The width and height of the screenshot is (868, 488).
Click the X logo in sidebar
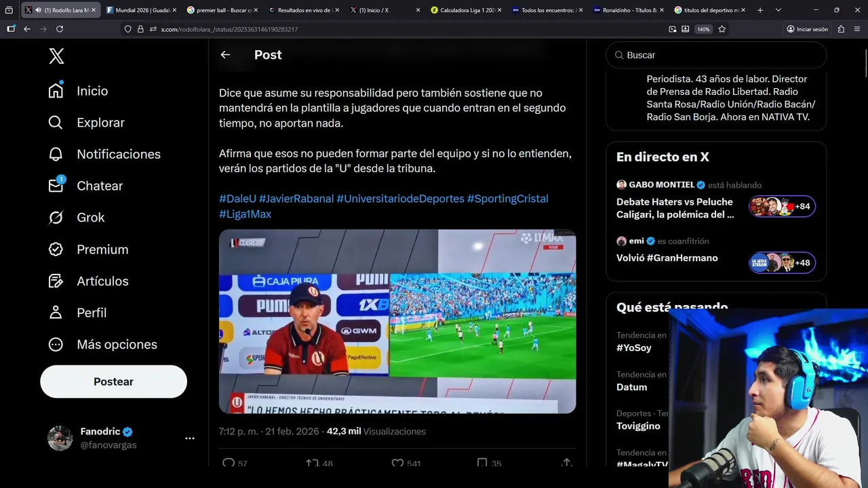click(x=56, y=56)
